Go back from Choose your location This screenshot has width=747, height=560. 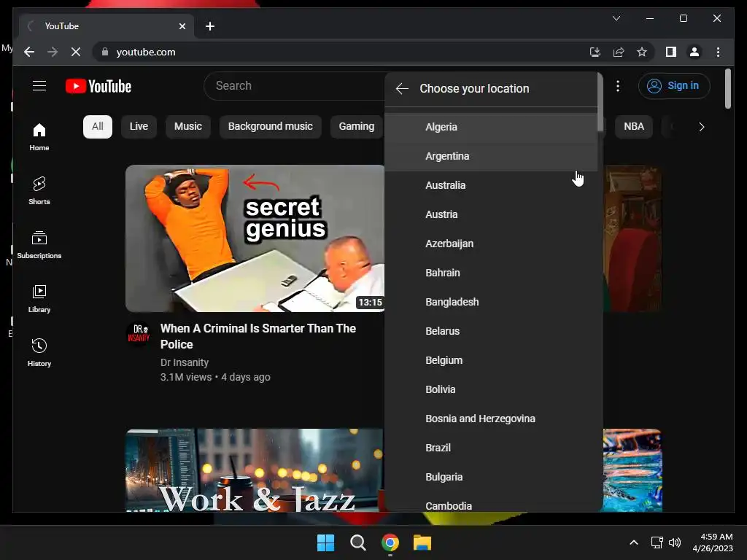click(402, 88)
